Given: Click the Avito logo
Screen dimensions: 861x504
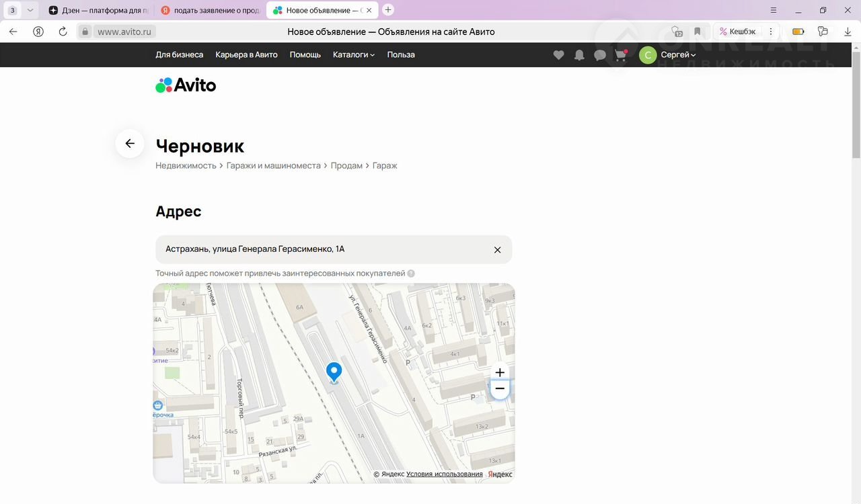Looking at the screenshot, I should (x=186, y=85).
